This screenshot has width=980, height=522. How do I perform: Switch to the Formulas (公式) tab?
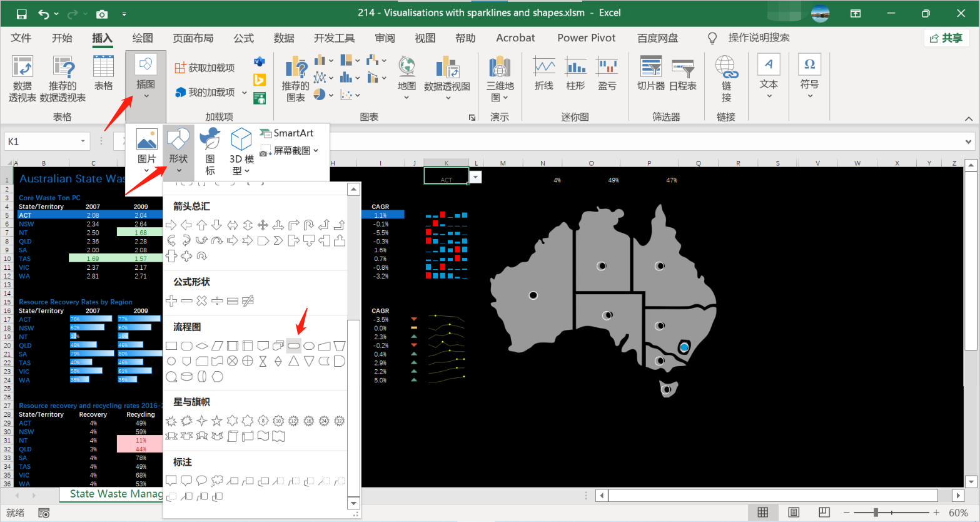tap(244, 38)
